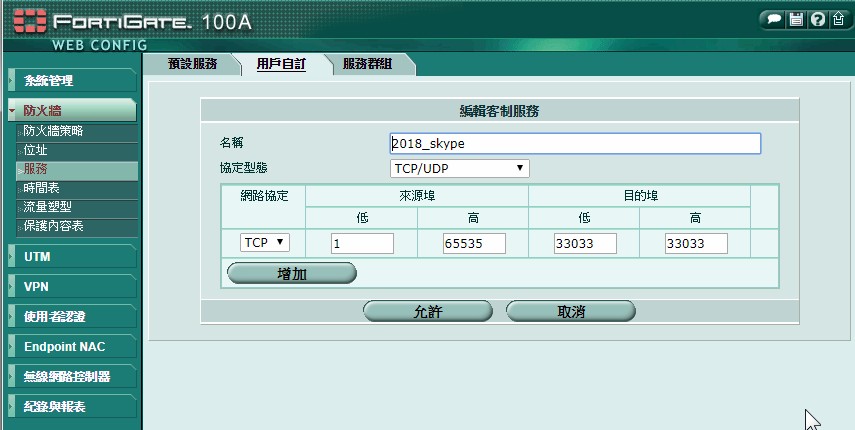Open the 網路協定 TCP dropdown

264,243
